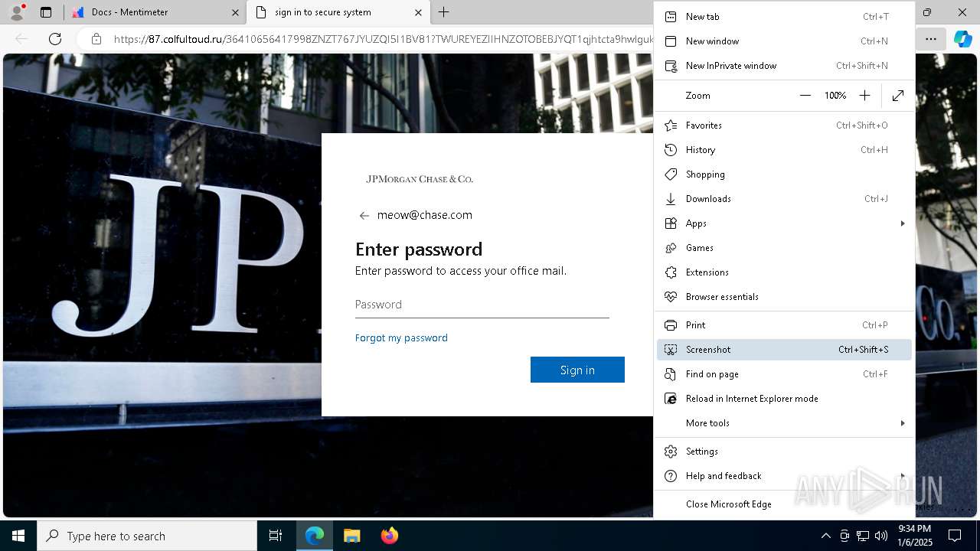The width and height of the screenshot is (980, 551).
Task: Open File Explorer taskbar icon
Action: 351,536
